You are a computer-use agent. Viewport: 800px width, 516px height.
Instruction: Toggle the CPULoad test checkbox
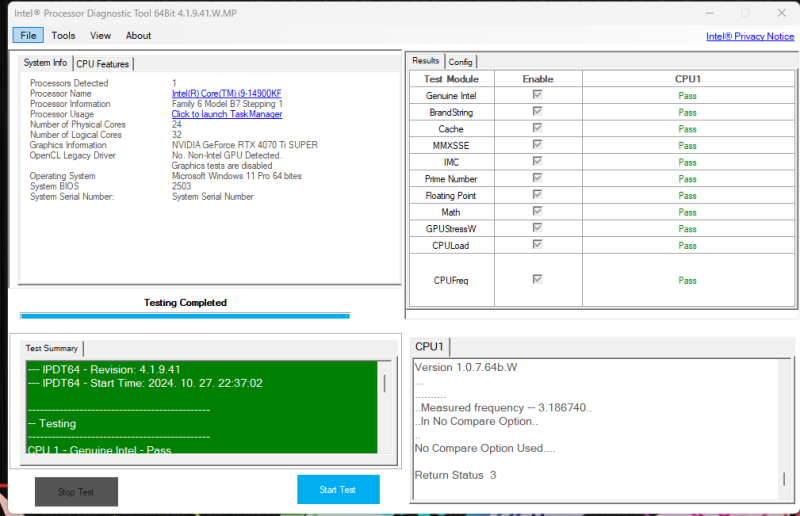(x=537, y=244)
